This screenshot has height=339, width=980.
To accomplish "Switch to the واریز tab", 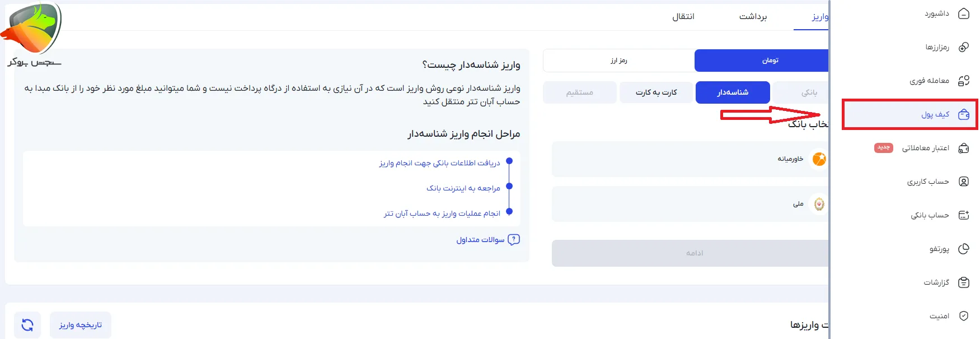I will (820, 17).
